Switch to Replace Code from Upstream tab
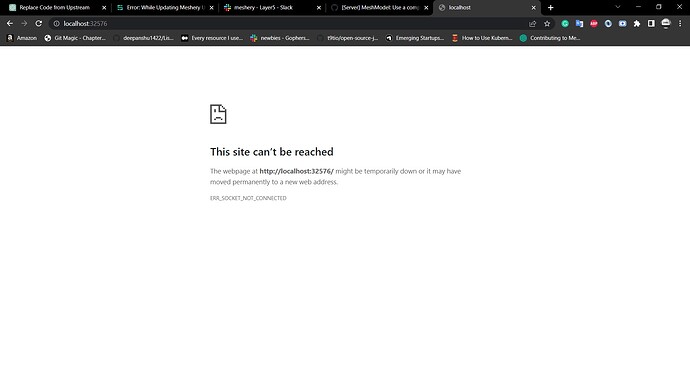 tap(56, 7)
